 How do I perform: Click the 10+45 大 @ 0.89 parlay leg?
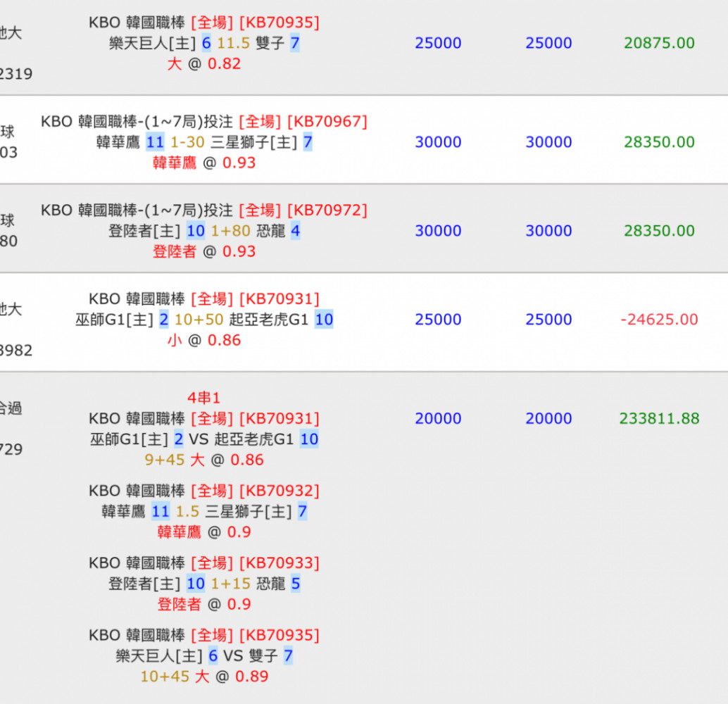[x=203, y=677]
